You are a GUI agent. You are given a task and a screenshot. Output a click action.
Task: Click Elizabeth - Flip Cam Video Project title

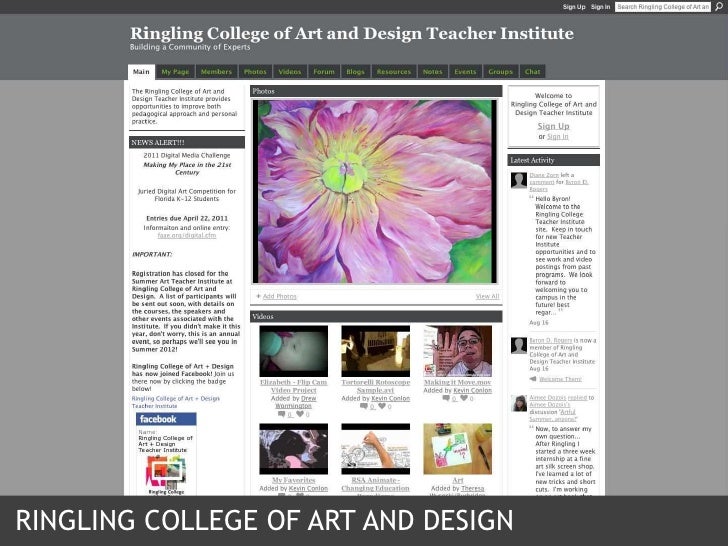pos(293,386)
